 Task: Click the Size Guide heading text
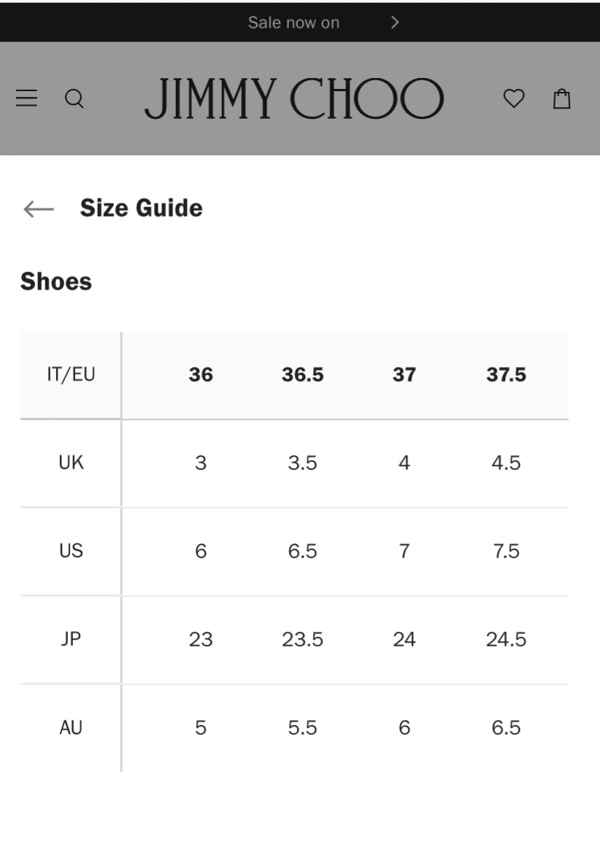point(142,208)
